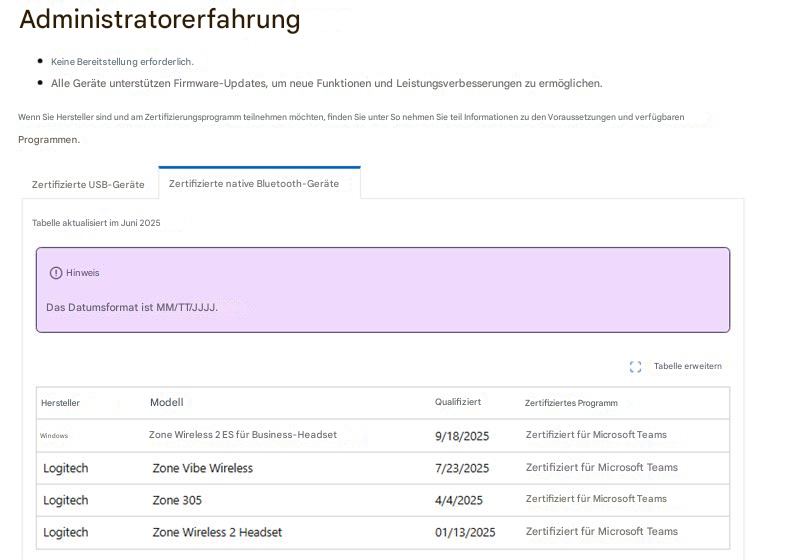Click the 'Das Datumsformat ist MM/TT/JJJJ.' note text
This screenshot has width=800, height=560.
coord(132,308)
